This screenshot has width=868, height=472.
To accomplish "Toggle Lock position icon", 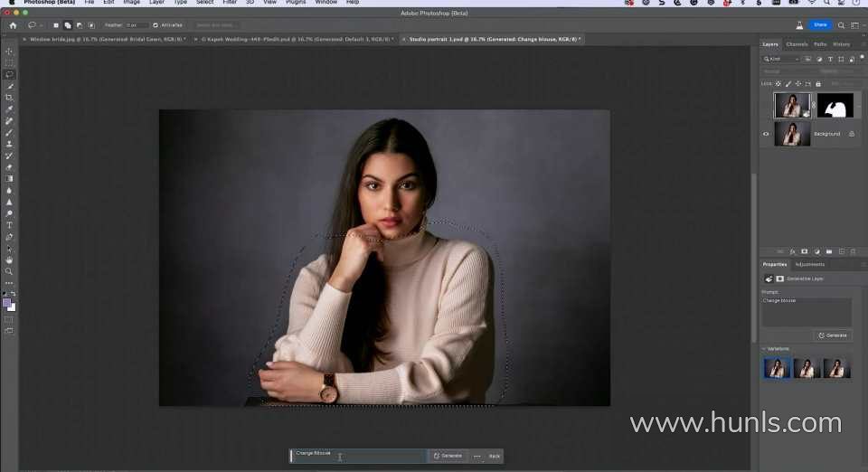I will [798, 83].
